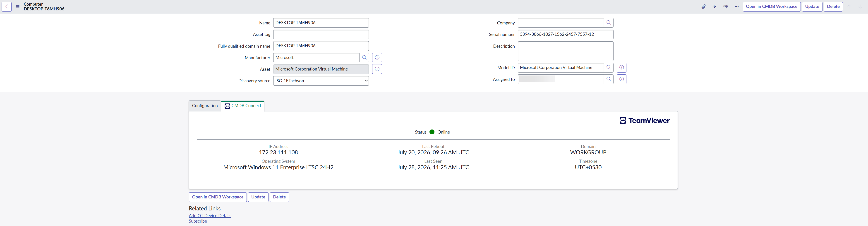The height and width of the screenshot is (226, 868).
Task: Preview the Manufacturer record info icon
Action: (377, 57)
